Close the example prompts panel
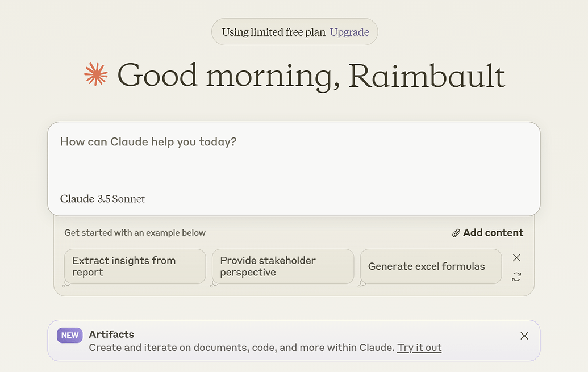This screenshot has height=372, width=588. [x=516, y=258]
